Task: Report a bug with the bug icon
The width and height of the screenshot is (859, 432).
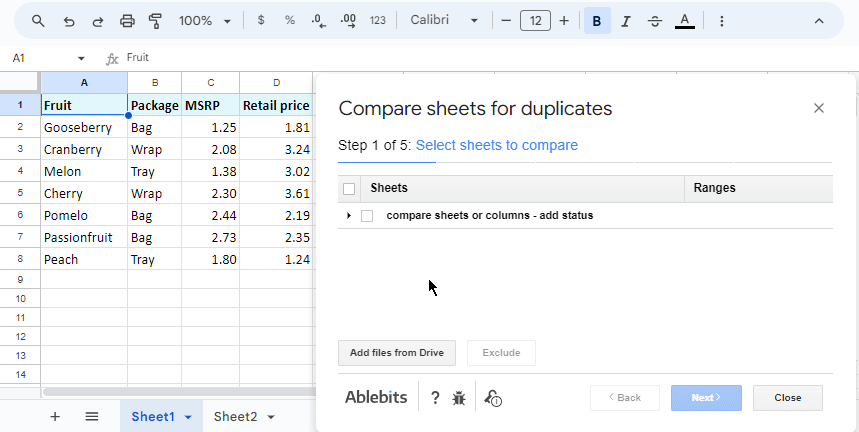Action: coord(459,398)
